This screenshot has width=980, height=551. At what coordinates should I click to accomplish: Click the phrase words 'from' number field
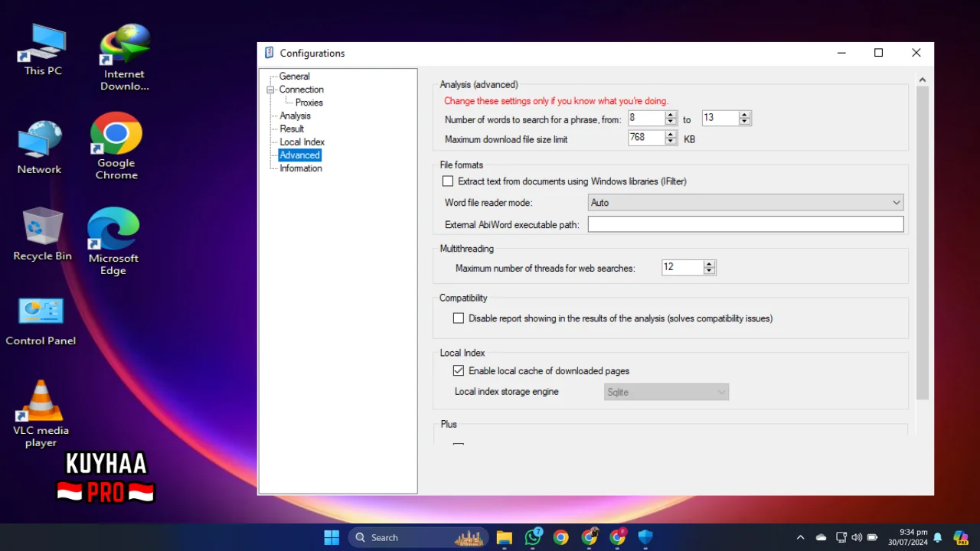pos(646,118)
